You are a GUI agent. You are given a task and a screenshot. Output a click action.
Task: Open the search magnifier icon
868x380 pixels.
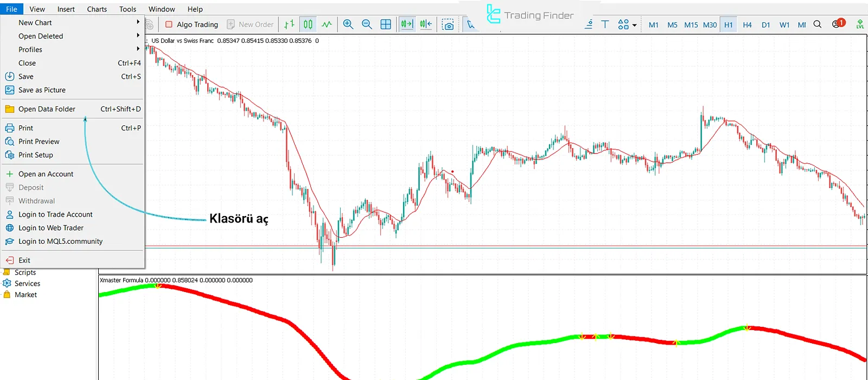pos(818,24)
